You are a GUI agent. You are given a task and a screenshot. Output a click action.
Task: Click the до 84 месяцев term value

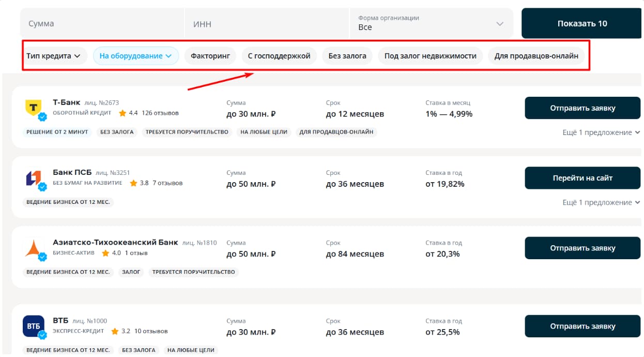(x=355, y=254)
